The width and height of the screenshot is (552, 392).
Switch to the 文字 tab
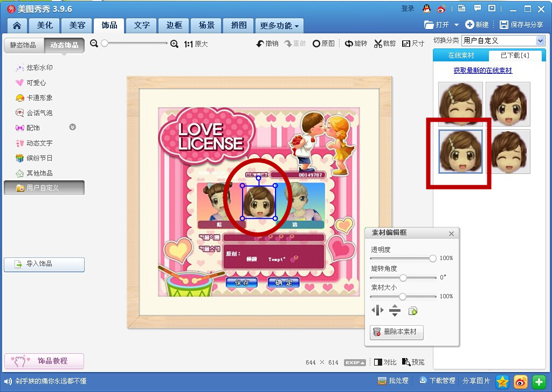pyautogui.click(x=142, y=25)
